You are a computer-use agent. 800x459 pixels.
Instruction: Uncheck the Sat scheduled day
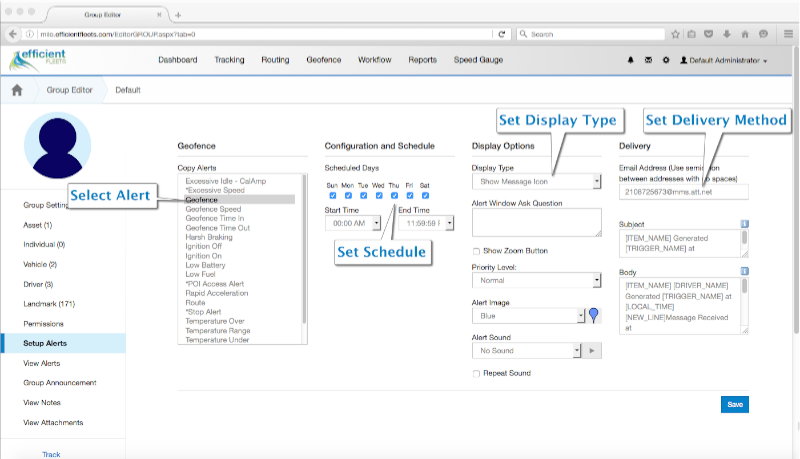(x=425, y=195)
